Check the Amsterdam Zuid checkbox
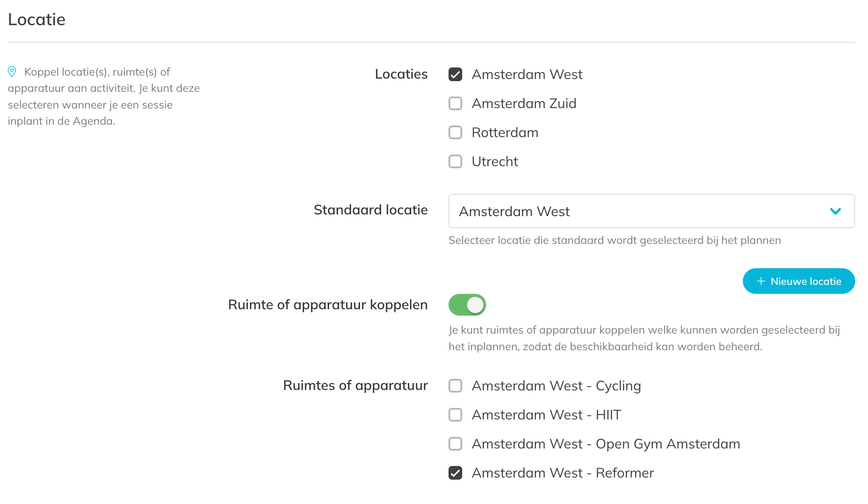Viewport: 868px width, 504px height. point(455,103)
